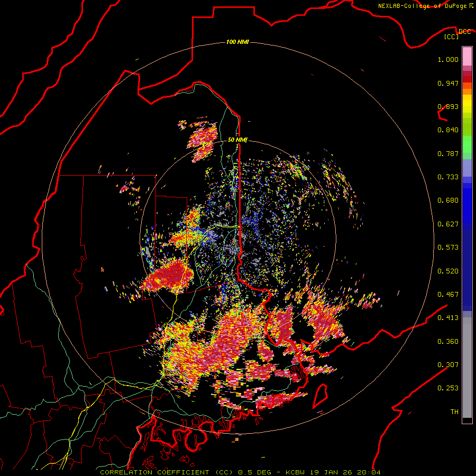Click the TH label on the scale
The width and height of the screenshot is (476, 476).
pos(454,412)
